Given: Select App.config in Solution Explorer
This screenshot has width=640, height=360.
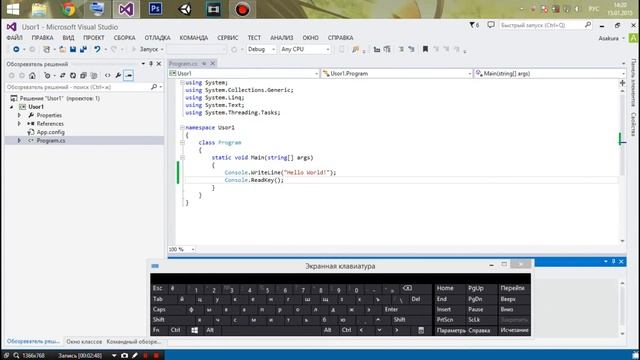Looking at the screenshot, I should coord(51,132).
